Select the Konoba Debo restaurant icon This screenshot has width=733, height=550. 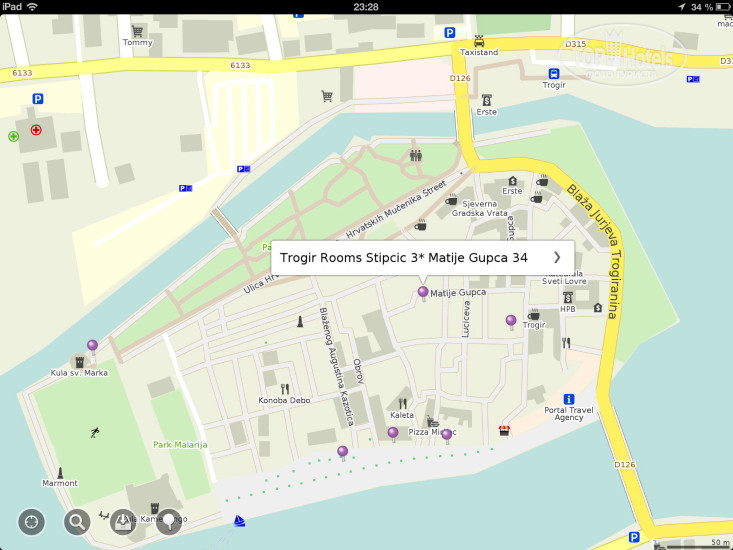285,389
